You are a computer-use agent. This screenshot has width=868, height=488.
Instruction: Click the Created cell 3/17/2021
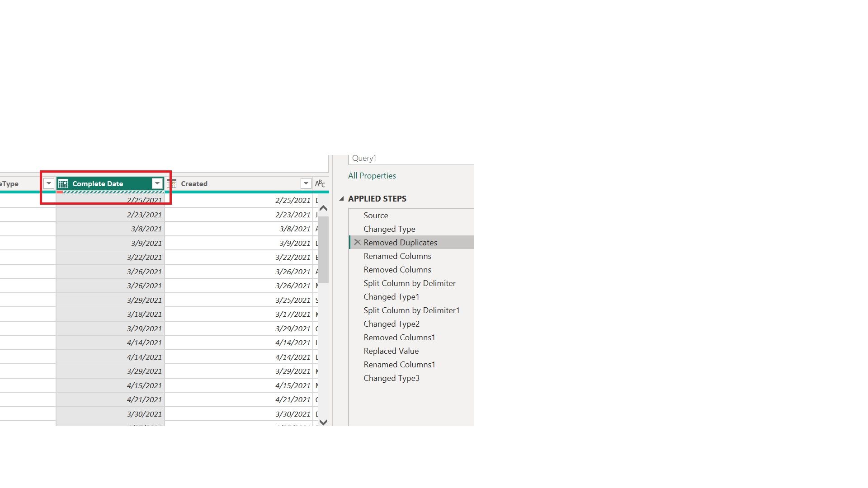click(x=239, y=314)
